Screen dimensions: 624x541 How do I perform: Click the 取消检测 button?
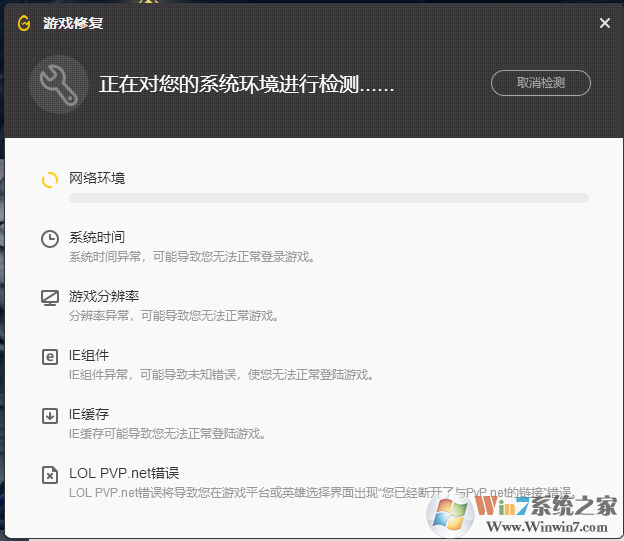click(x=541, y=83)
